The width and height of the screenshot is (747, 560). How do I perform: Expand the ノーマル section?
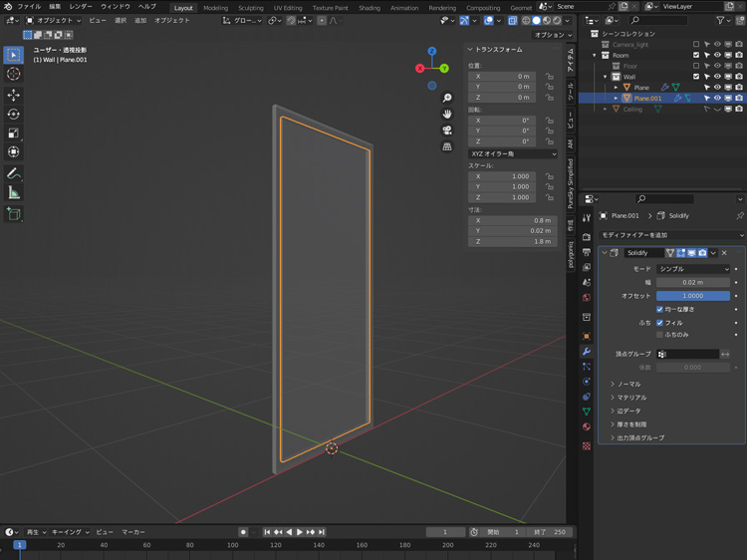(x=628, y=384)
